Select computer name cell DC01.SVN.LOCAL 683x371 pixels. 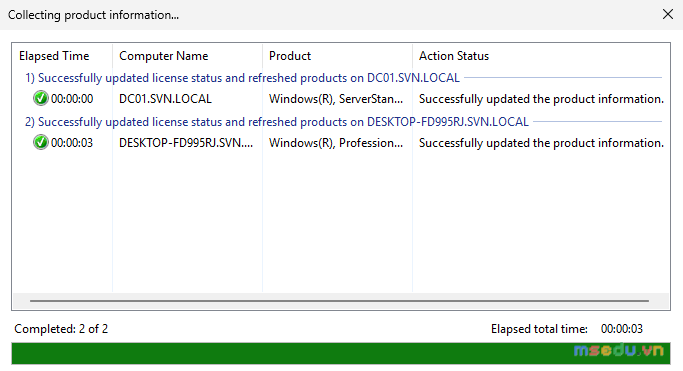click(x=165, y=99)
